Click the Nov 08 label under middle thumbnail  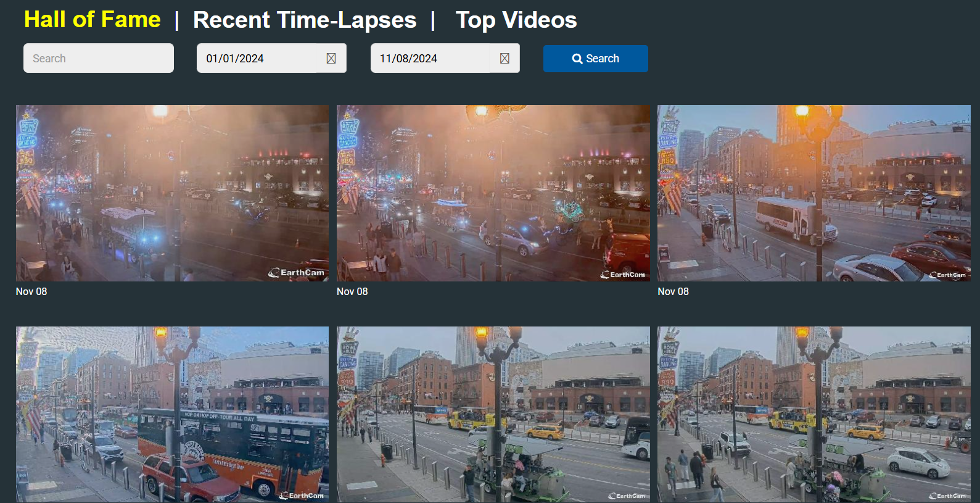pyautogui.click(x=352, y=291)
